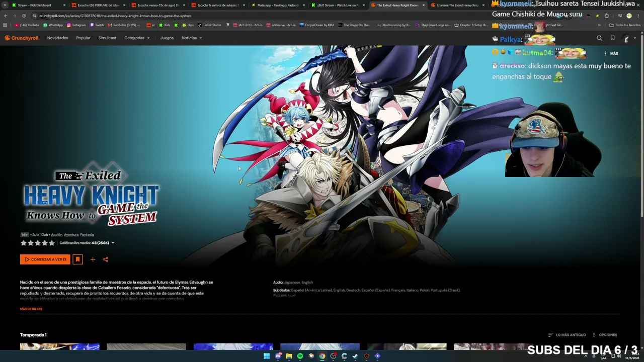The height and width of the screenshot is (362, 644).
Task: Open the Acción genre link
Action: [56, 235]
